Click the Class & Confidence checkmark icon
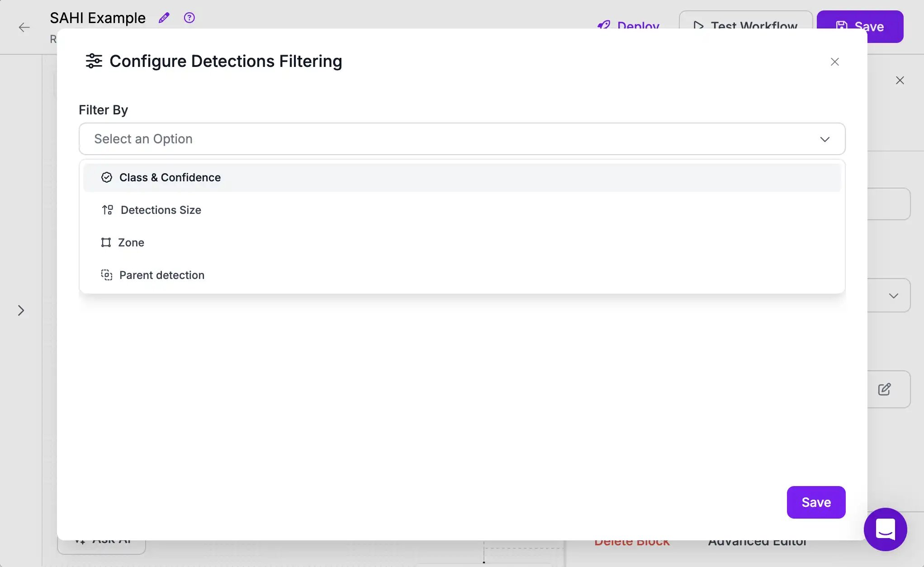The image size is (924, 567). [x=107, y=177]
